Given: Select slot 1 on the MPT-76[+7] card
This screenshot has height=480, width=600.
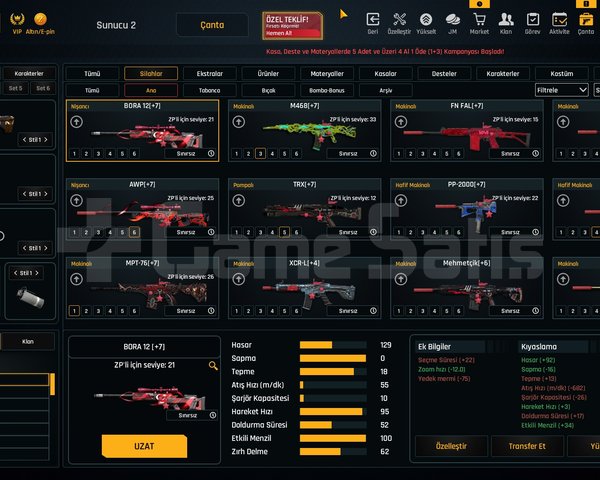Looking at the screenshot, I should click(74, 311).
